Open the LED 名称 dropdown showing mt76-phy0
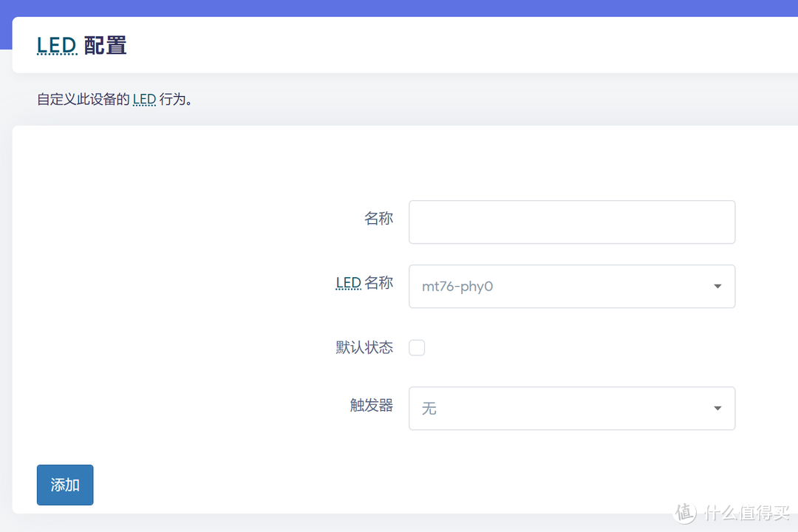This screenshot has height=532, width=798. (571, 286)
